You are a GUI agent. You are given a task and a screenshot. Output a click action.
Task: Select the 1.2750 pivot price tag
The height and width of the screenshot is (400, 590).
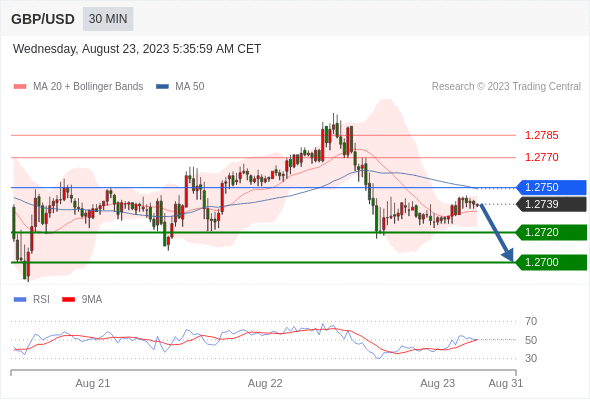pyautogui.click(x=551, y=187)
